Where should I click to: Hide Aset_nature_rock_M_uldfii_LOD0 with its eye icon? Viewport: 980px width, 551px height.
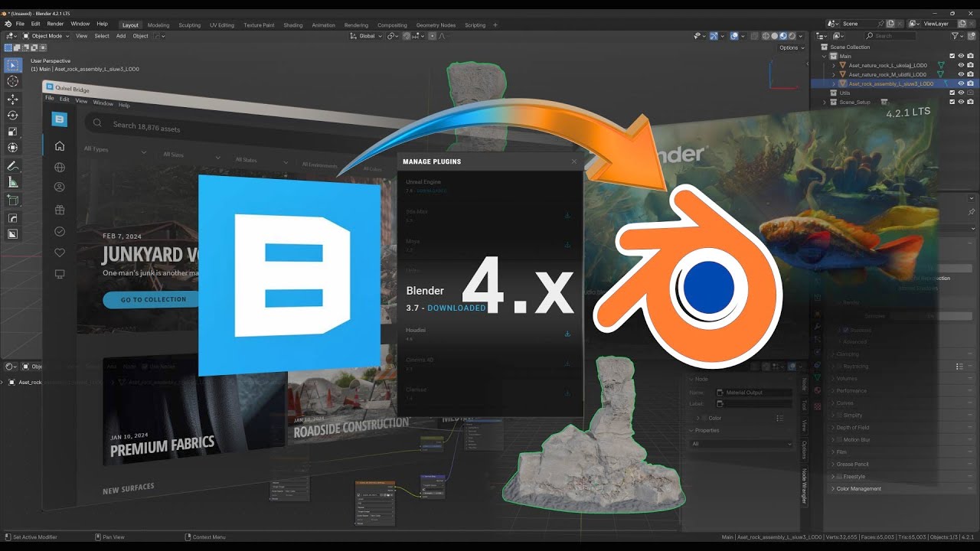(x=961, y=74)
